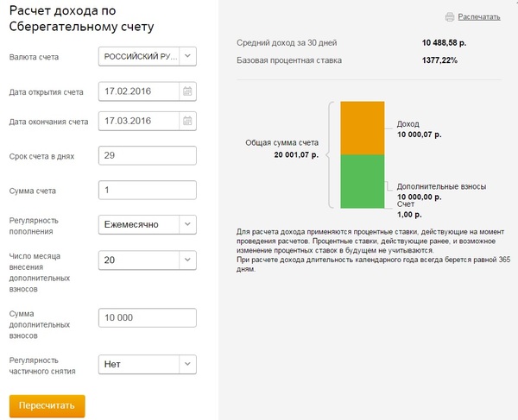The width and height of the screenshot is (518, 420).
Task: Click the Доход 10 000,07 р. label
Action: click(419, 129)
